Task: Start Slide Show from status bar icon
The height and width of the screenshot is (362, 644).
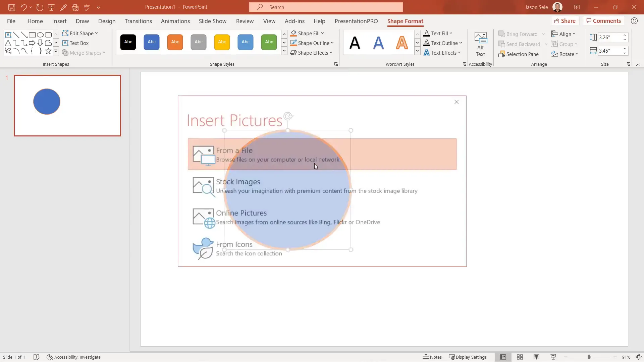Action: (x=553, y=357)
